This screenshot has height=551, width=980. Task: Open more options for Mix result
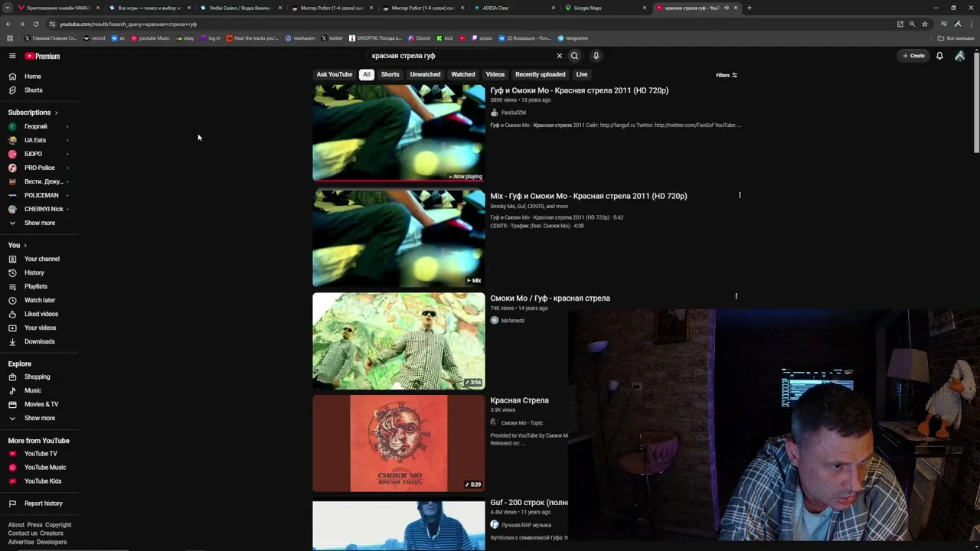[x=740, y=195]
